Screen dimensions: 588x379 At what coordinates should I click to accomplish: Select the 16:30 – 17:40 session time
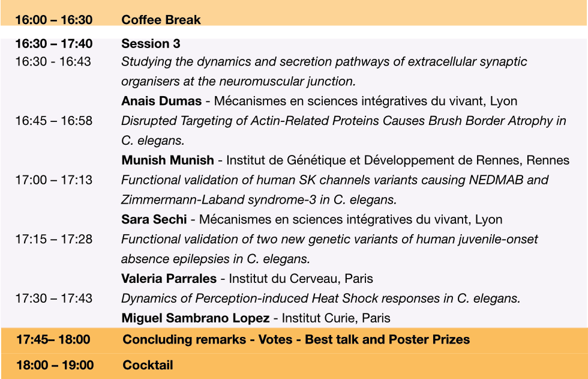54,44
